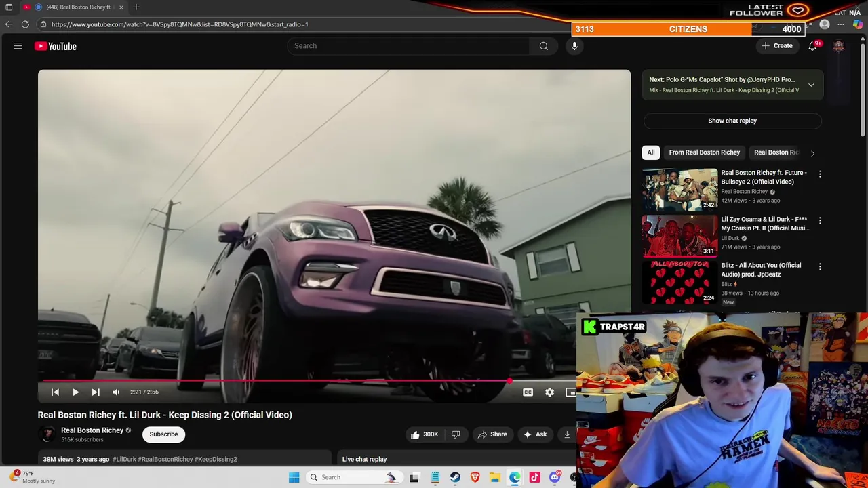Open player settings gear

[549, 392]
